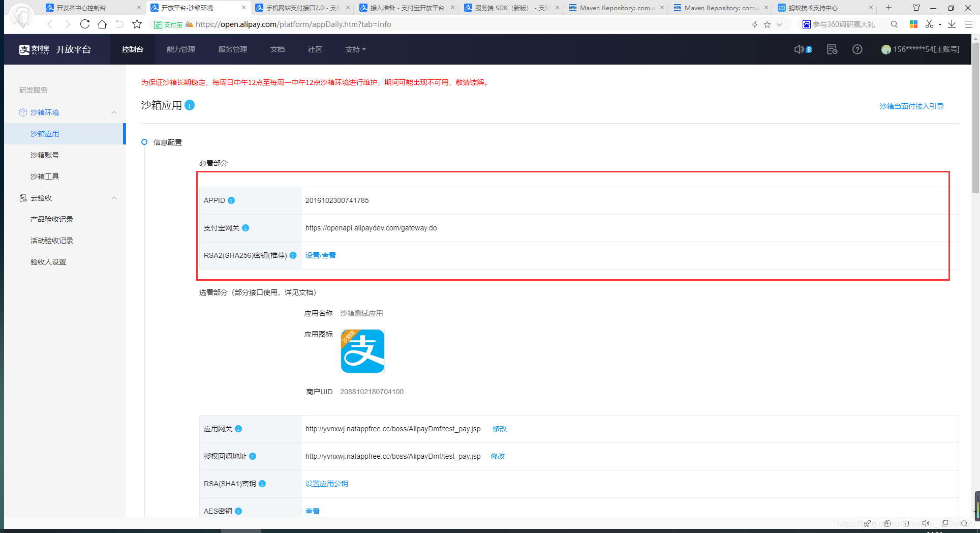Open 文档 in top navigation
980x533 pixels.
click(278, 49)
